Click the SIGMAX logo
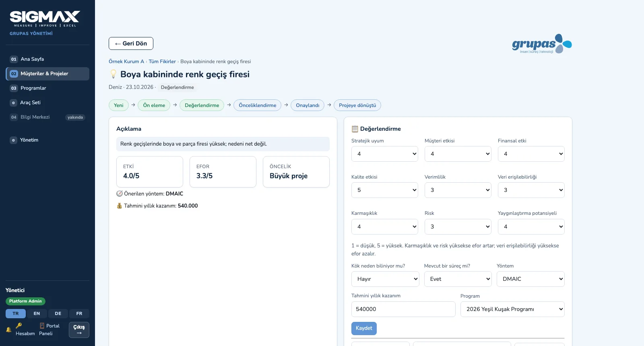Image resolution: width=644 pixels, height=346 pixels. [x=45, y=19]
